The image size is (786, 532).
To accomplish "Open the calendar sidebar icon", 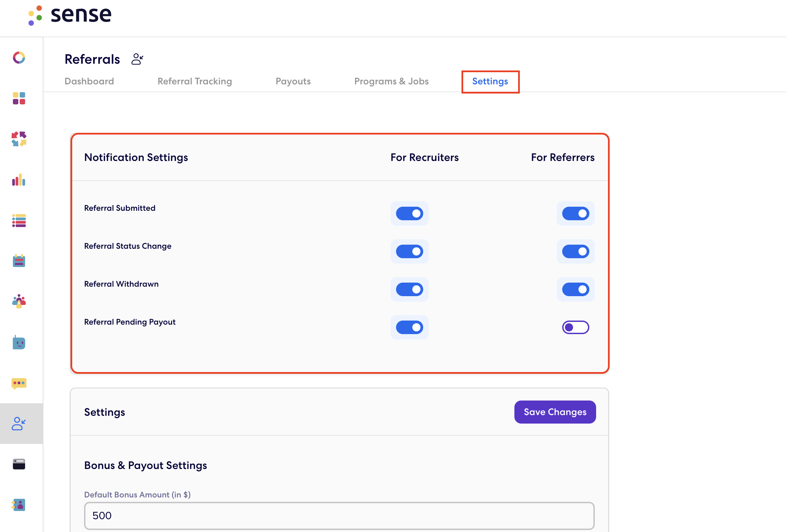I will tap(19, 261).
